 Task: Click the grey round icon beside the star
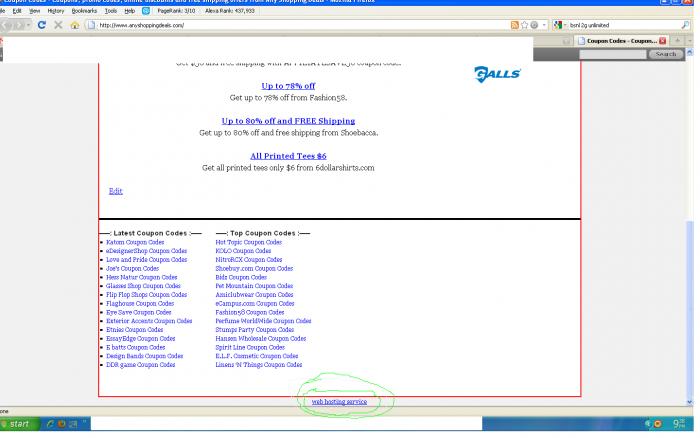pos(534,25)
